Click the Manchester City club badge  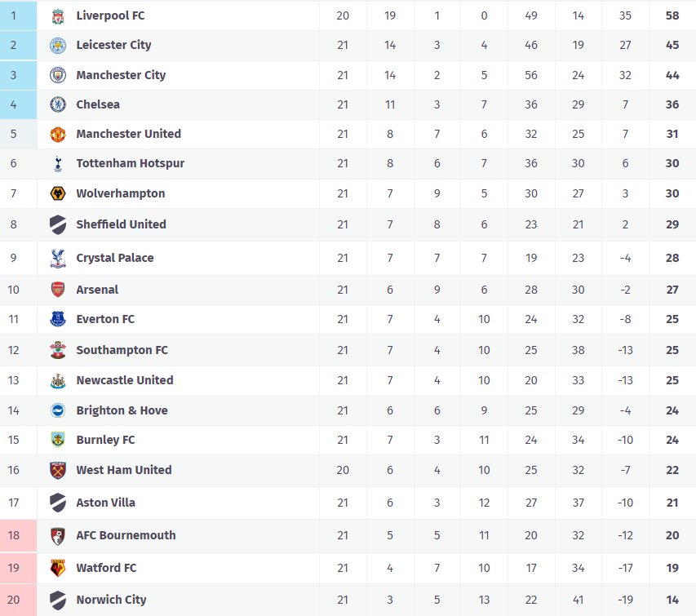click(57, 75)
